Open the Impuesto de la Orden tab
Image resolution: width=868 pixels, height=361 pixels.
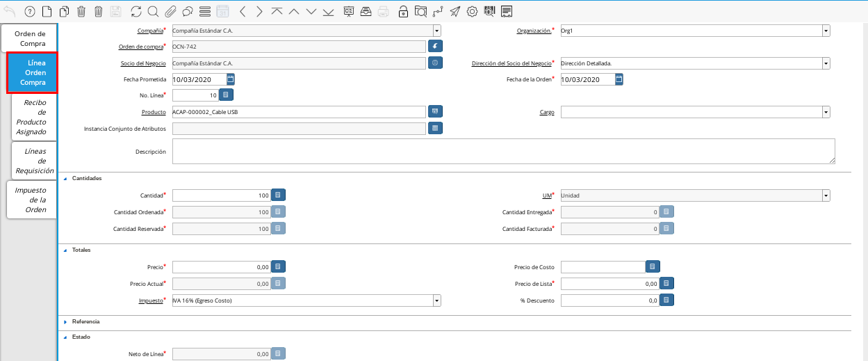[x=31, y=200]
